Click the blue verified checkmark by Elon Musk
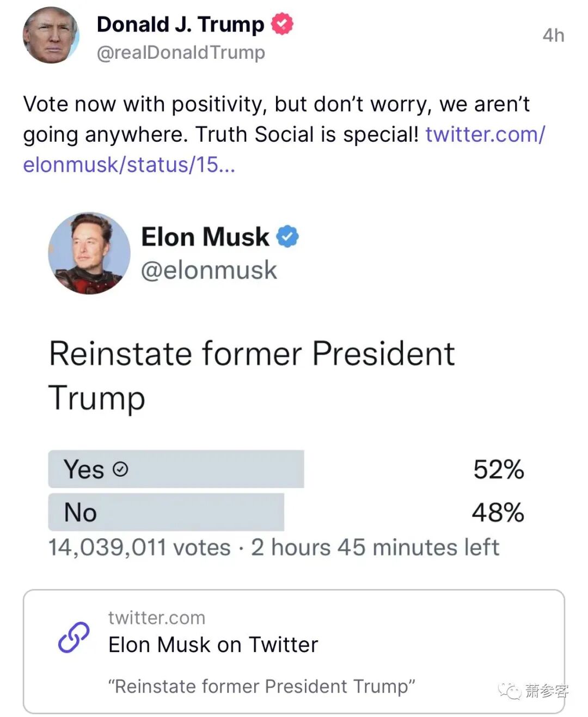 (287, 237)
